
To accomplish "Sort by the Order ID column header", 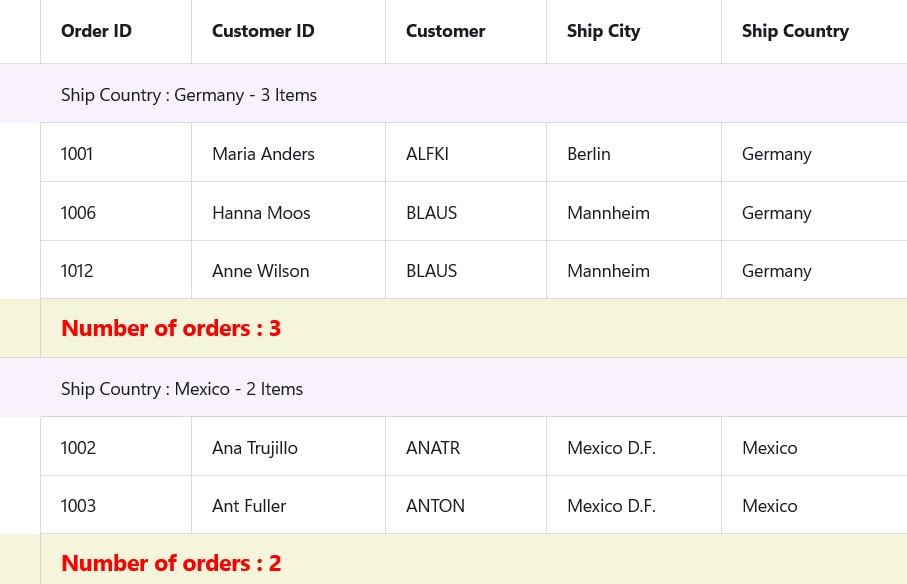I will [96, 31].
